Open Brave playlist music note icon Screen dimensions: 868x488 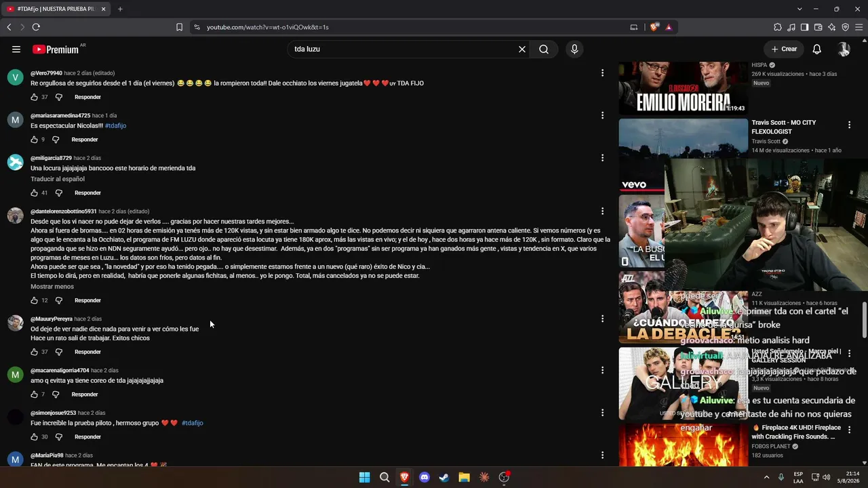(x=791, y=27)
